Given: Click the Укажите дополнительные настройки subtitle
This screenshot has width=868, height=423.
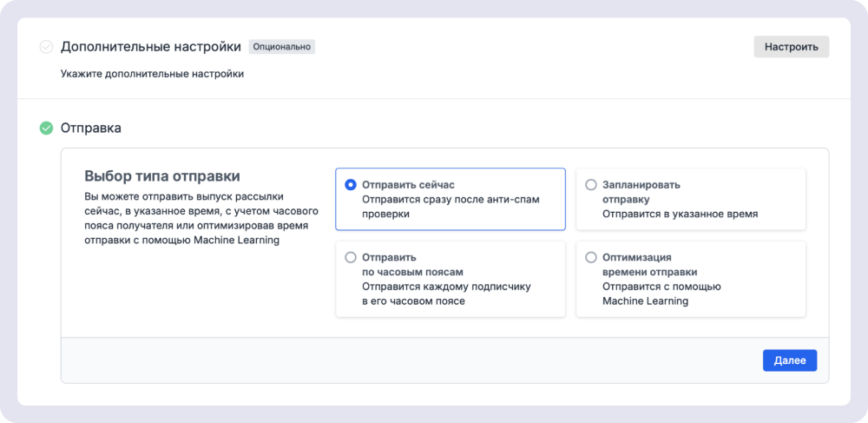Looking at the screenshot, I should coord(152,74).
